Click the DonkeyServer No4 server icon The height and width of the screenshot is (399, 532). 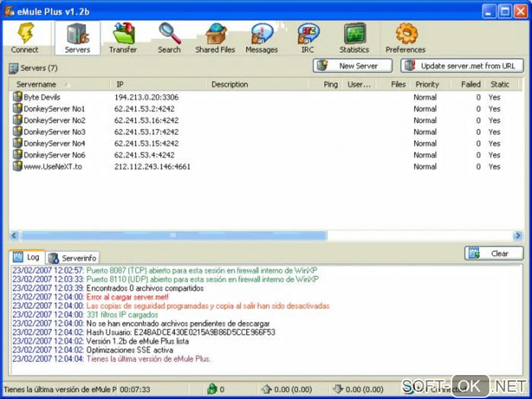[17, 143]
